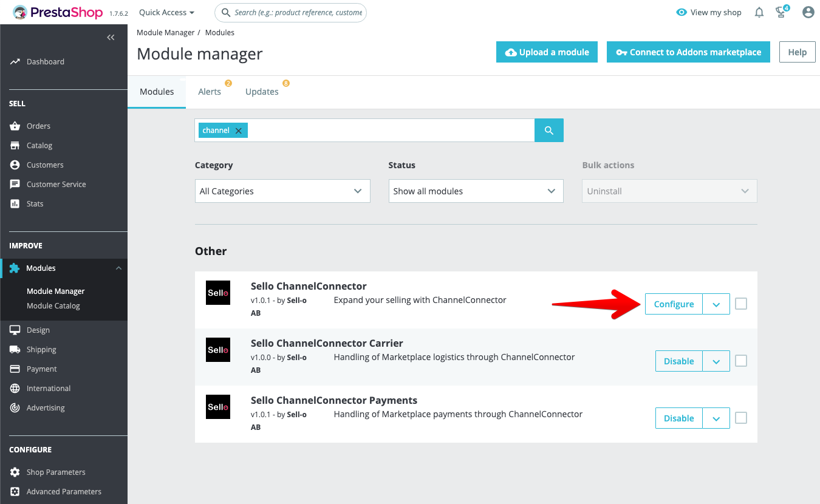Click Upload a module button
820x504 pixels.
point(547,52)
